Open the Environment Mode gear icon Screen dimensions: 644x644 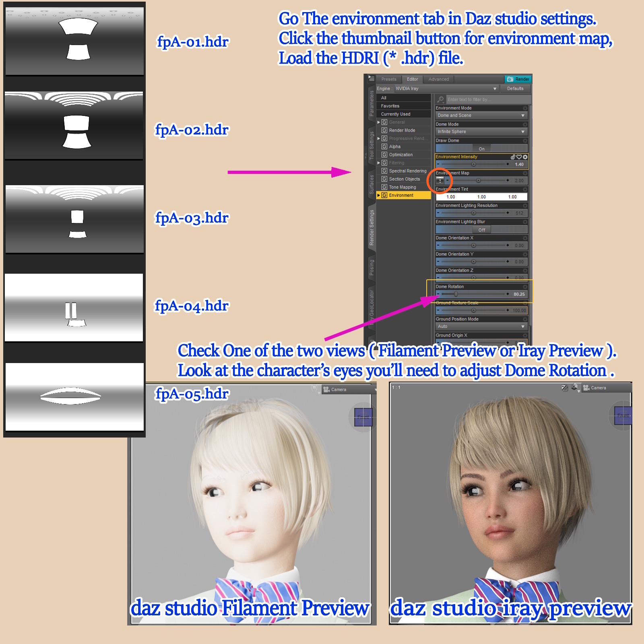pos(525,108)
